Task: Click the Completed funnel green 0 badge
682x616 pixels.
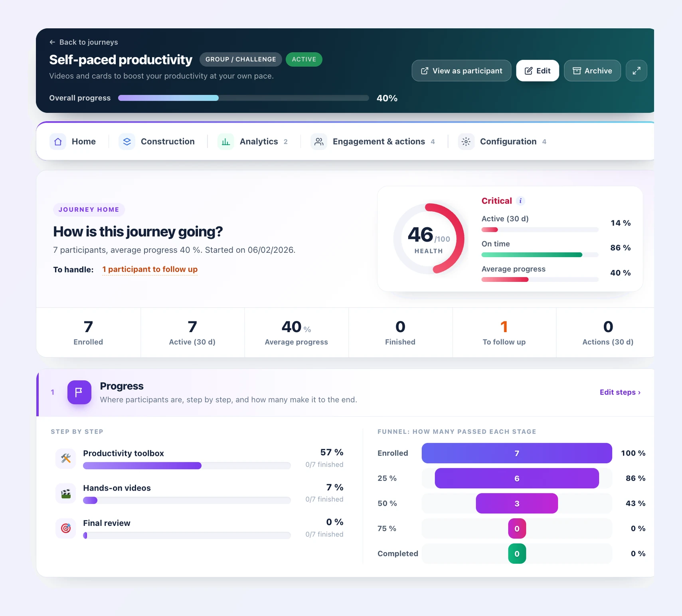Action: click(x=517, y=554)
